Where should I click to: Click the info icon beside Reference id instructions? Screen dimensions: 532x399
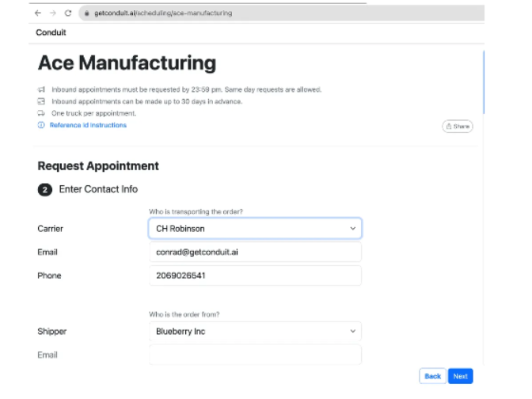coord(41,125)
